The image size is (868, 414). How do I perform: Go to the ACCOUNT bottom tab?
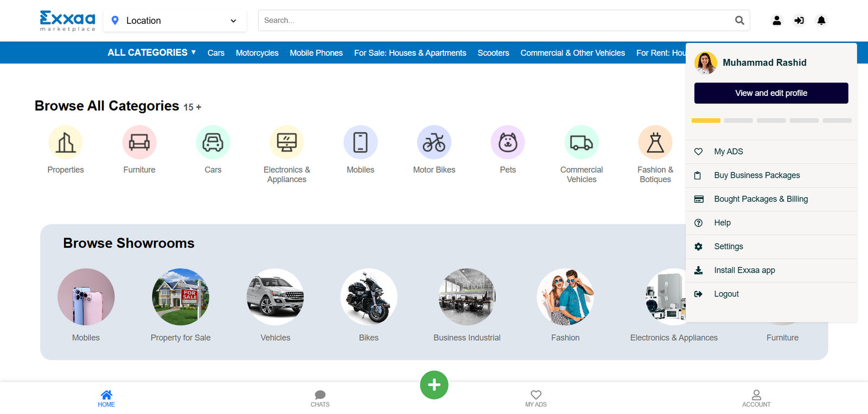[756, 398]
